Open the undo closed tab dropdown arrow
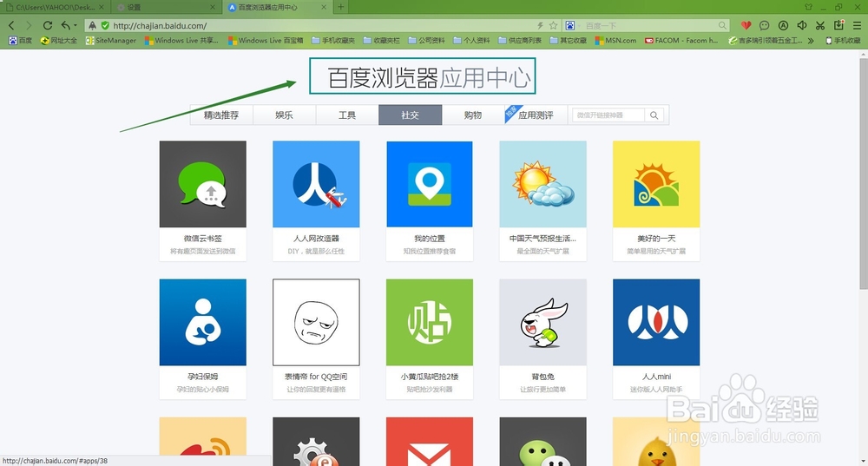 [x=76, y=25]
